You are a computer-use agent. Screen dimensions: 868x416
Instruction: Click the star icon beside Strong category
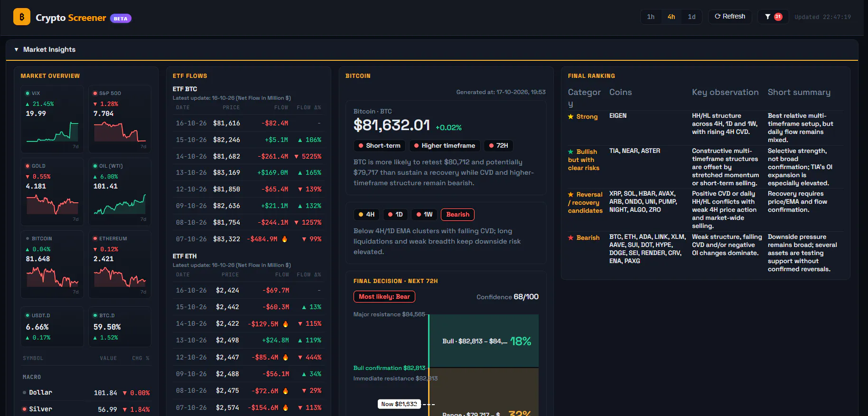coord(571,116)
